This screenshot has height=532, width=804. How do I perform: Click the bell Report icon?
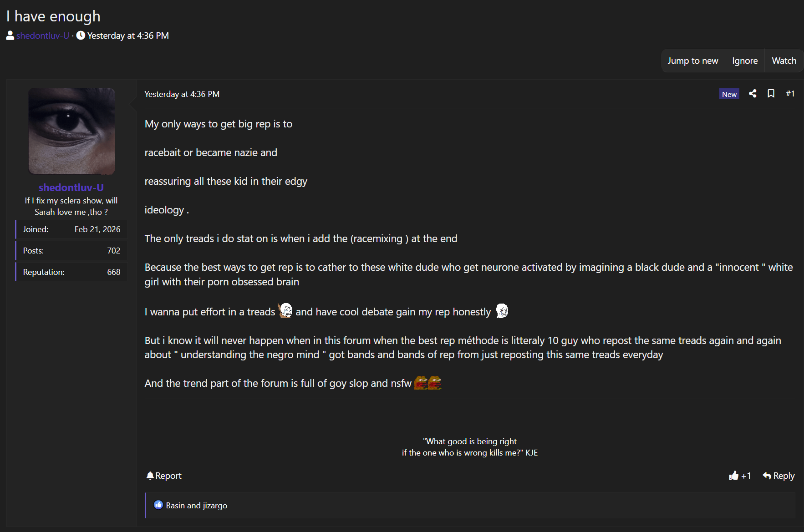pos(150,476)
